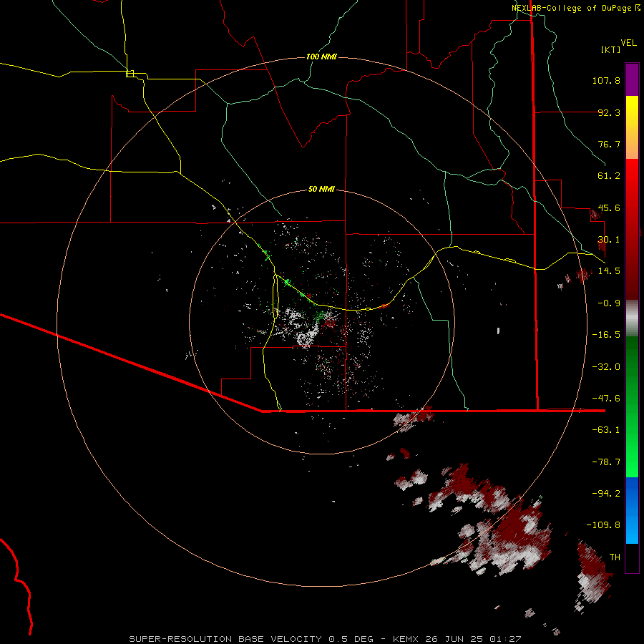Click the 30.1 legend value
This screenshot has height=644, width=644.
tap(609, 240)
